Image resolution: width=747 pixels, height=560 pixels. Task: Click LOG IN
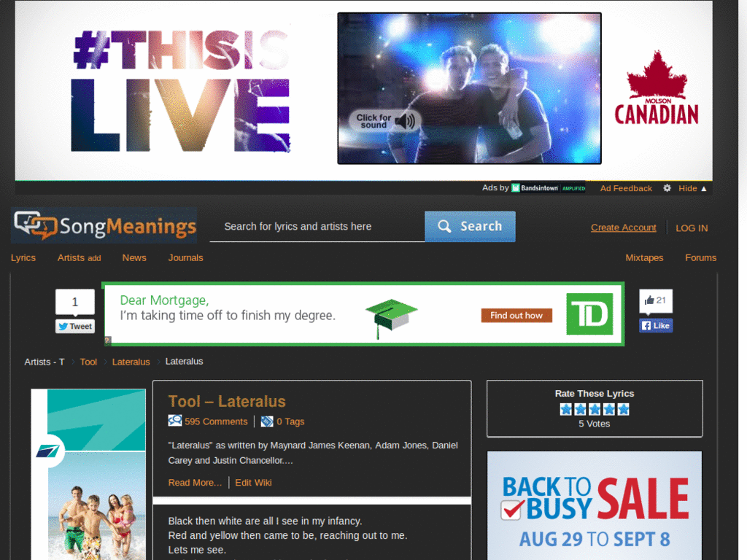tap(692, 228)
